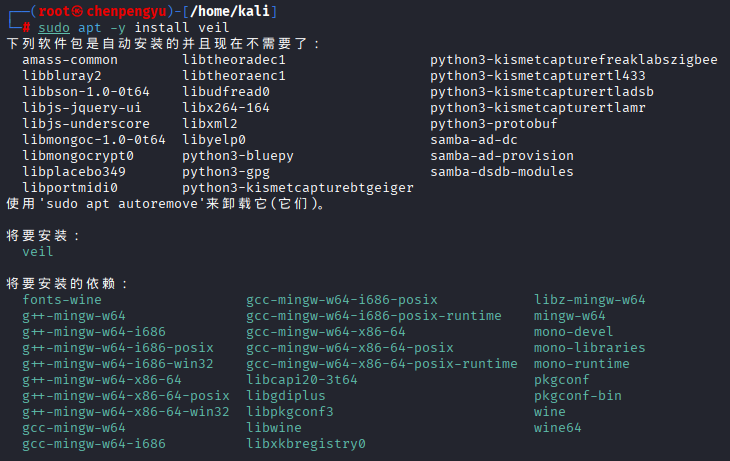Click the 'amass-common' package name
The height and width of the screenshot is (461, 730).
click(x=70, y=60)
